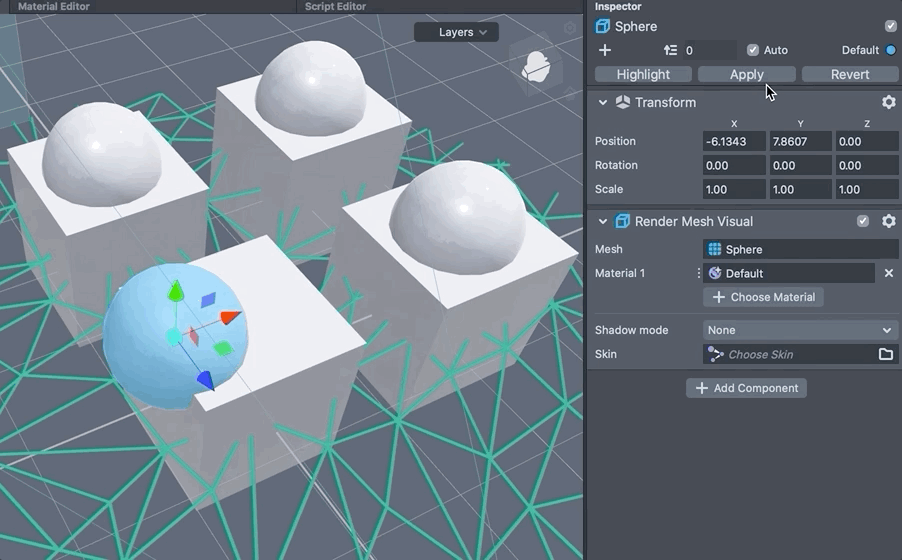Click the Apply button

click(x=746, y=74)
